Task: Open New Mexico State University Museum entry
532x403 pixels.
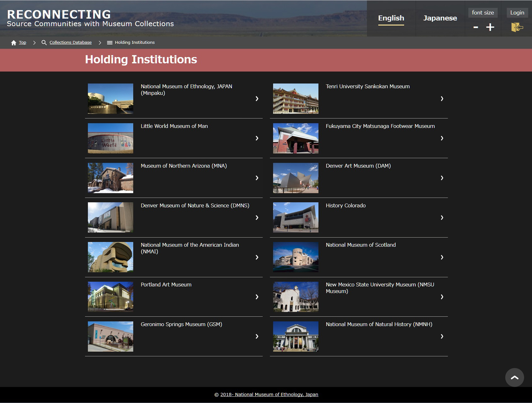Action: [x=359, y=297]
